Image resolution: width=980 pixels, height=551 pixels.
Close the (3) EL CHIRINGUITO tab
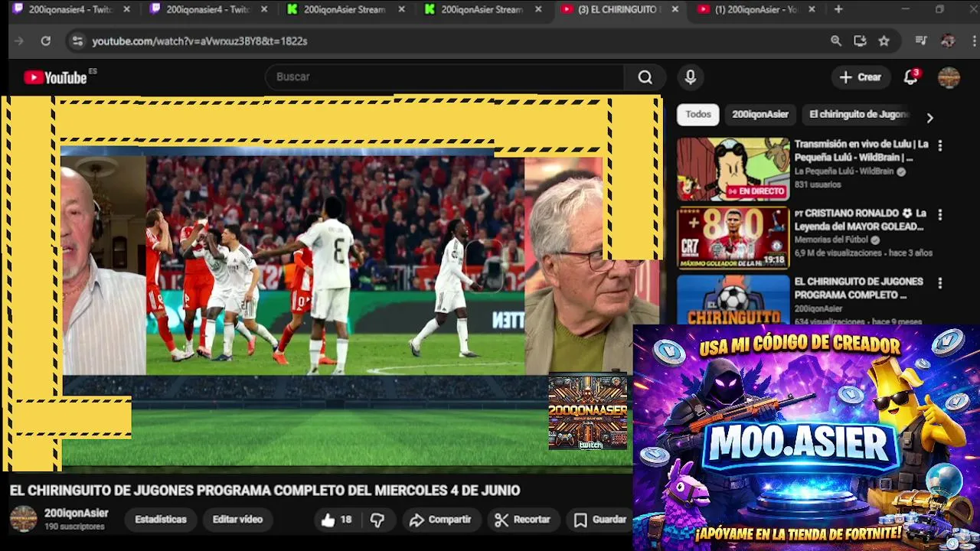tap(675, 10)
